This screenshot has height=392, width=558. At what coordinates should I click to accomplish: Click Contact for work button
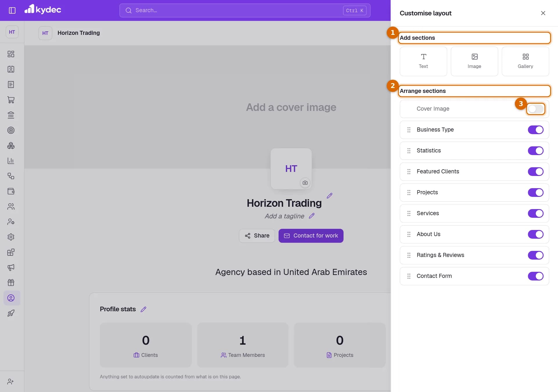[311, 236]
